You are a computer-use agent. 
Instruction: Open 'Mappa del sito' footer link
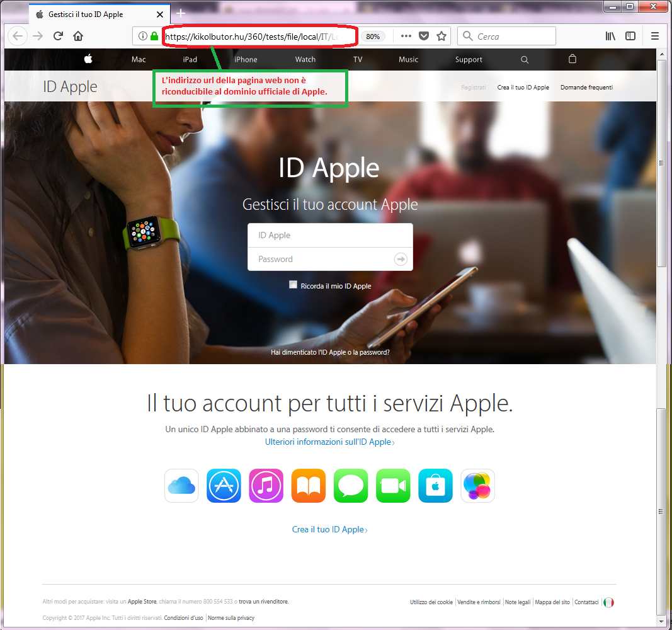pyautogui.click(x=552, y=602)
